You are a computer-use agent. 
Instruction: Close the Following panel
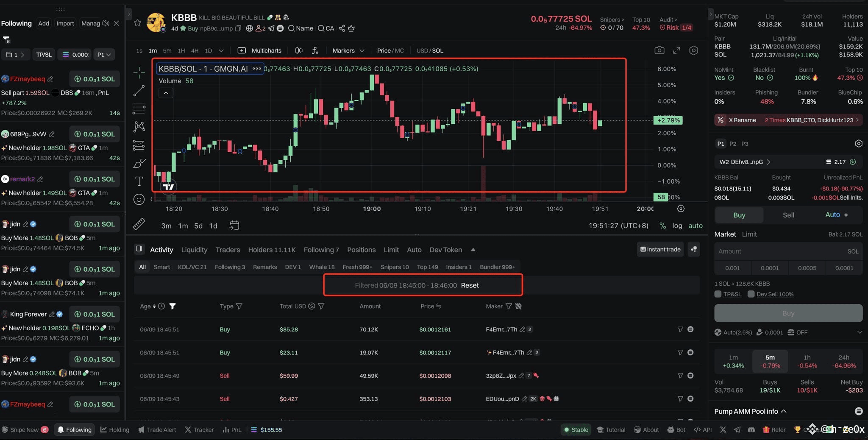[x=117, y=23]
